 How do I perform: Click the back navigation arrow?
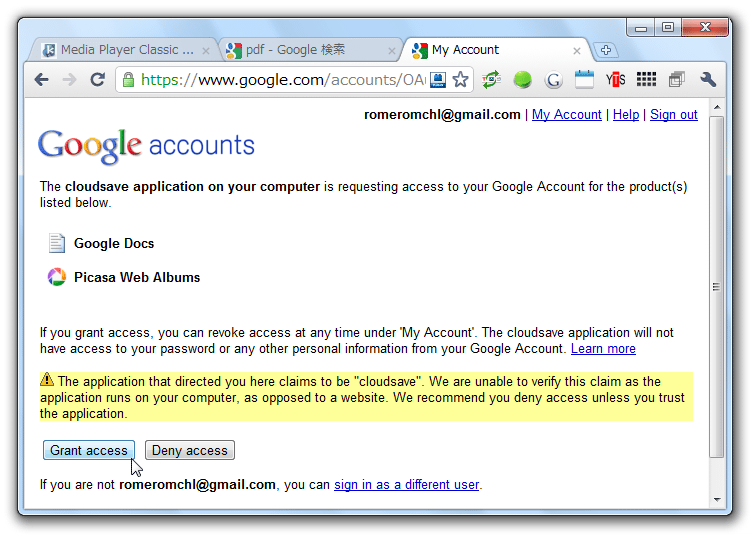[42, 79]
